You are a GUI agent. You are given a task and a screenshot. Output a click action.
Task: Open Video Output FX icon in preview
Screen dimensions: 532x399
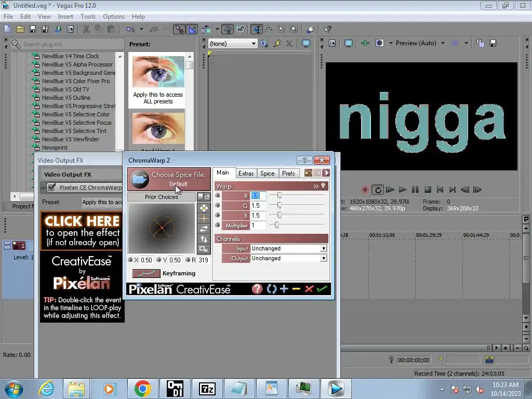pyautogui.click(x=365, y=43)
